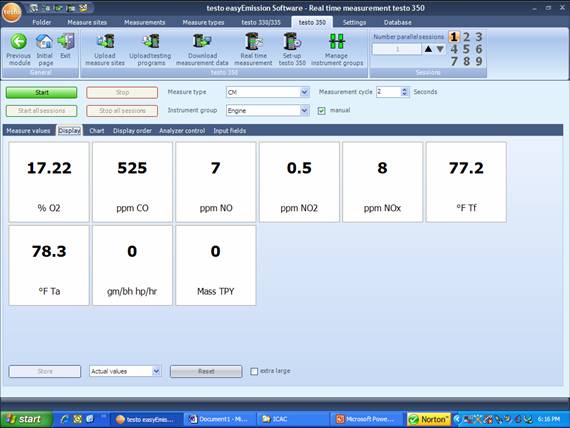570x428 pixels.
Task: Select parallel session number 3
Action: pos(479,37)
